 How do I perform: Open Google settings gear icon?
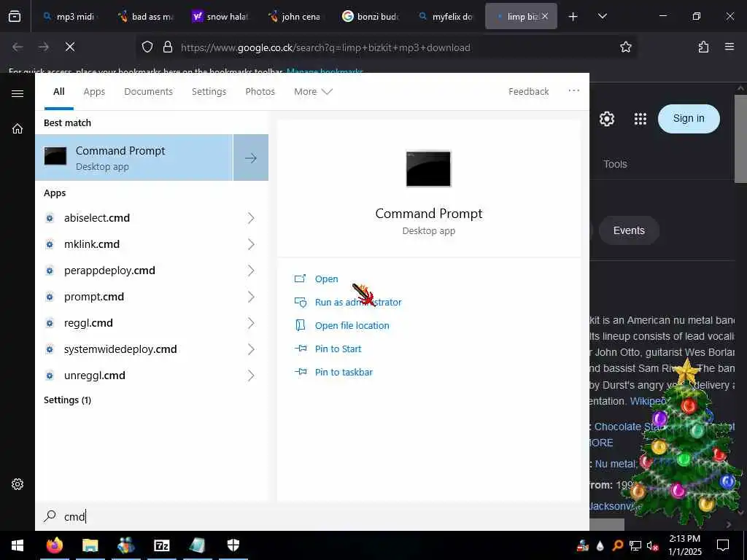(x=606, y=119)
